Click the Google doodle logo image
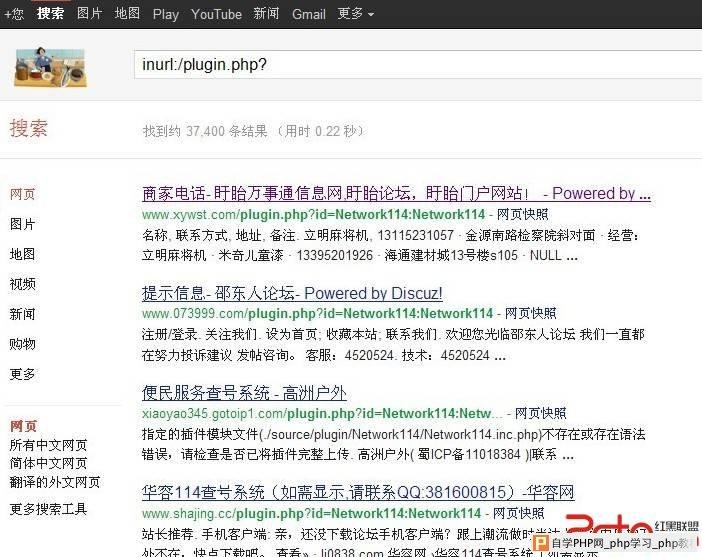The height and width of the screenshot is (557, 702). coord(50,67)
